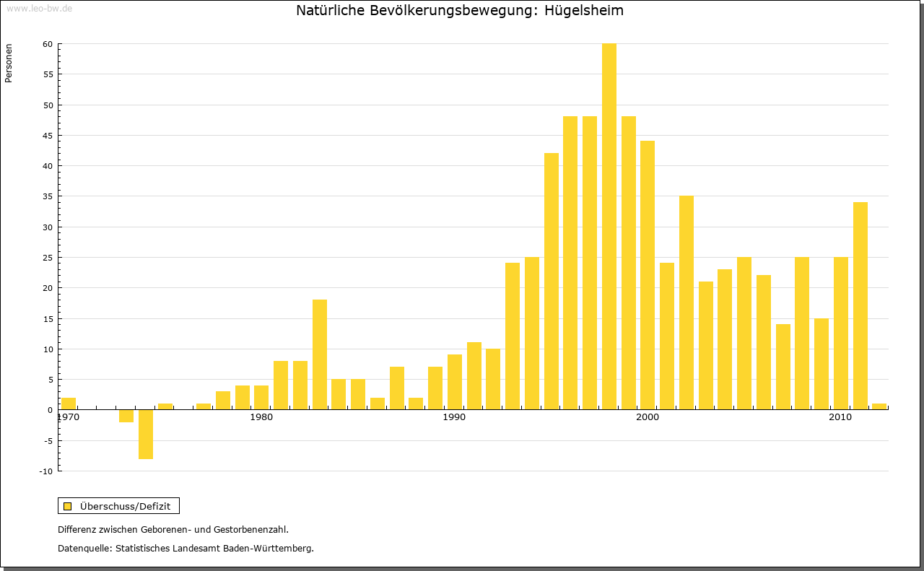Select the 2002 bar reaching 35
The width and height of the screenshot is (924, 571).
coord(687,302)
